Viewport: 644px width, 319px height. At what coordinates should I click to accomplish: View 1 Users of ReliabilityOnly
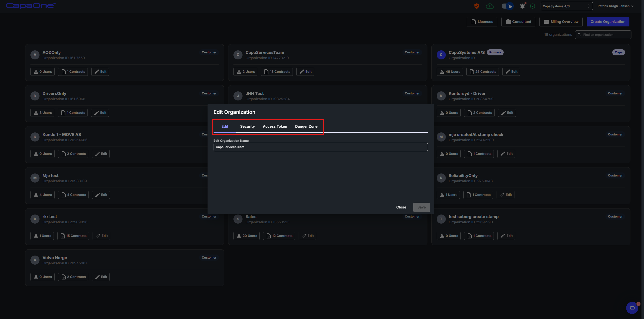coord(448,195)
